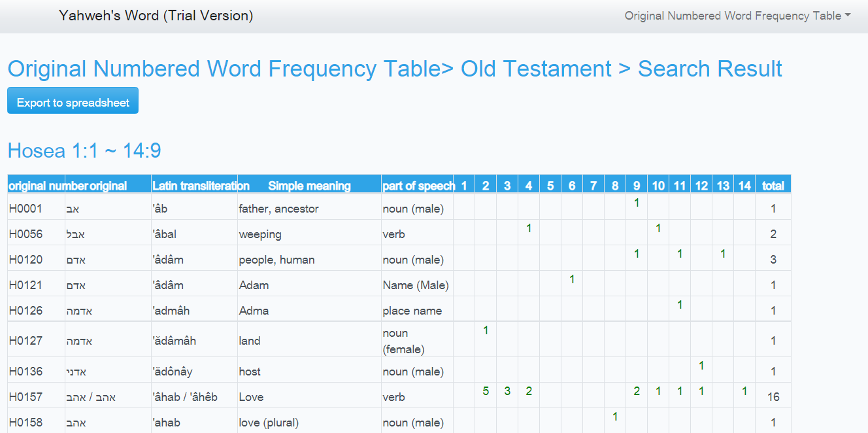The height and width of the screenshot is (433, 868).
Task: Click count 1 in H0126 chapter 11 column
Action: pos(680,305)
